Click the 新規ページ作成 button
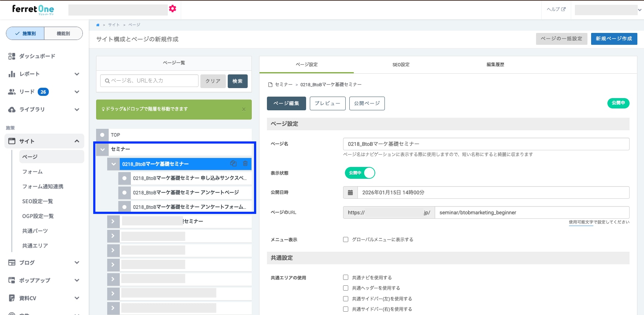 tap(614, 39)
